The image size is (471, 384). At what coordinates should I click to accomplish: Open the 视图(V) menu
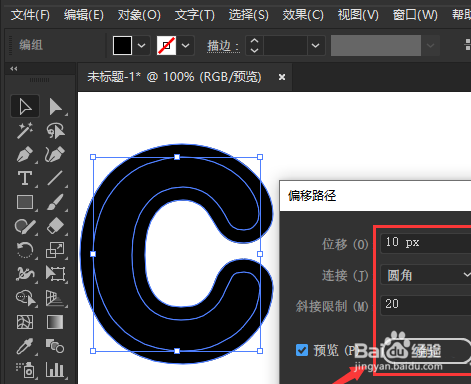358,15
